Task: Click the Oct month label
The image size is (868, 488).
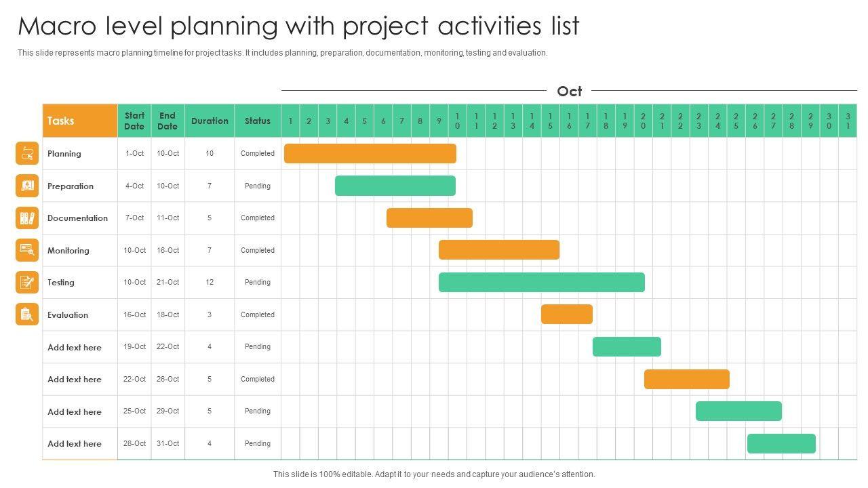Action: coord(569,91)
